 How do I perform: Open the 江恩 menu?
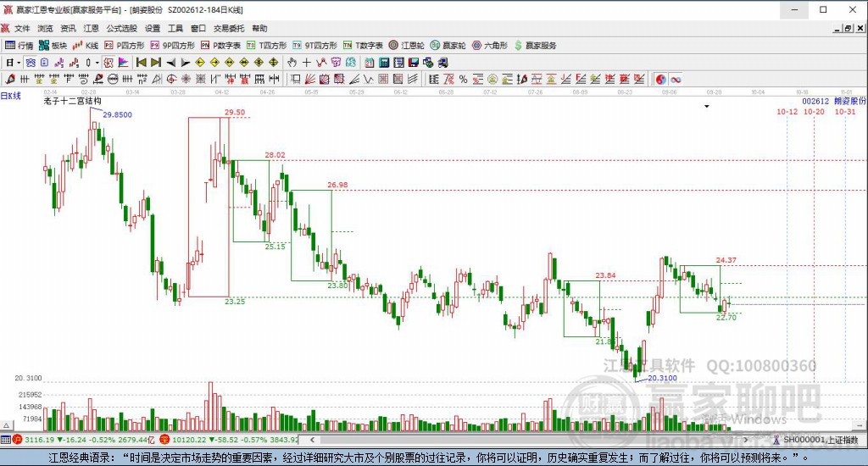click(x=92, y=28)
